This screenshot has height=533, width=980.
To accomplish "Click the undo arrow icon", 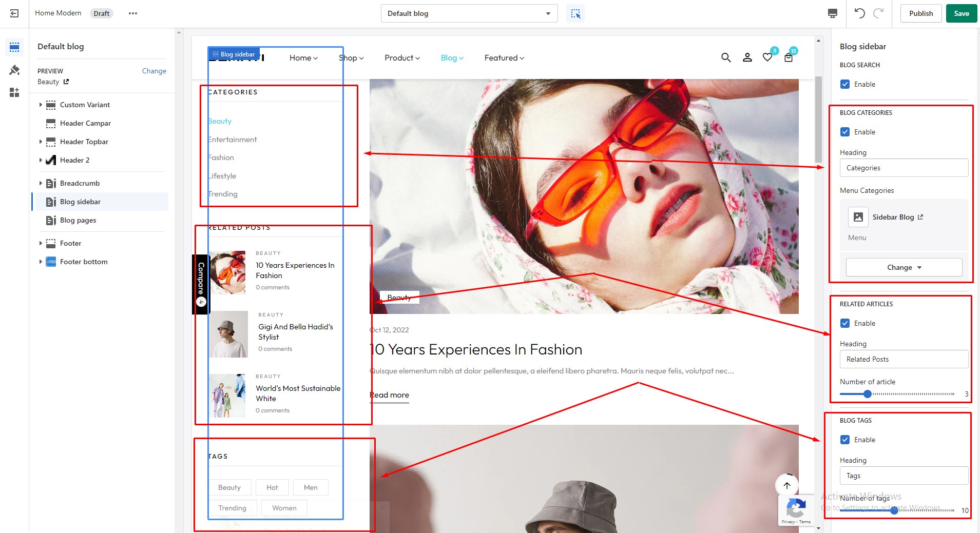I will point(860,13).
